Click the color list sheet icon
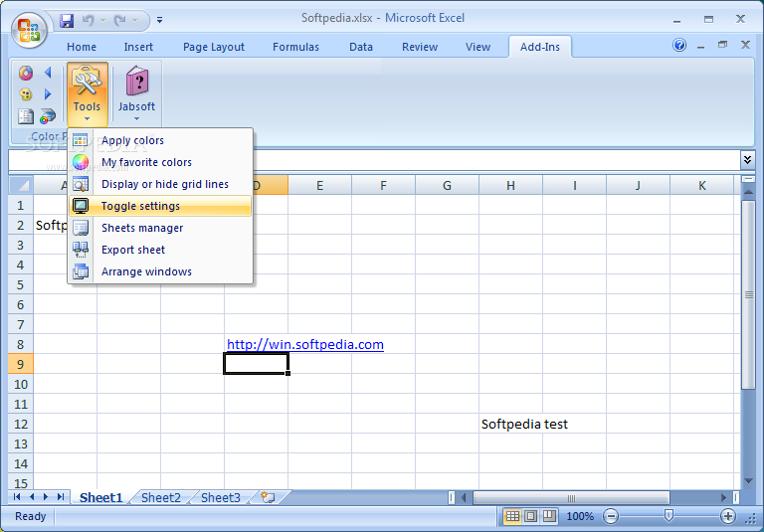The width and height of the screenshot is (764, 532). tap(26, 116)
